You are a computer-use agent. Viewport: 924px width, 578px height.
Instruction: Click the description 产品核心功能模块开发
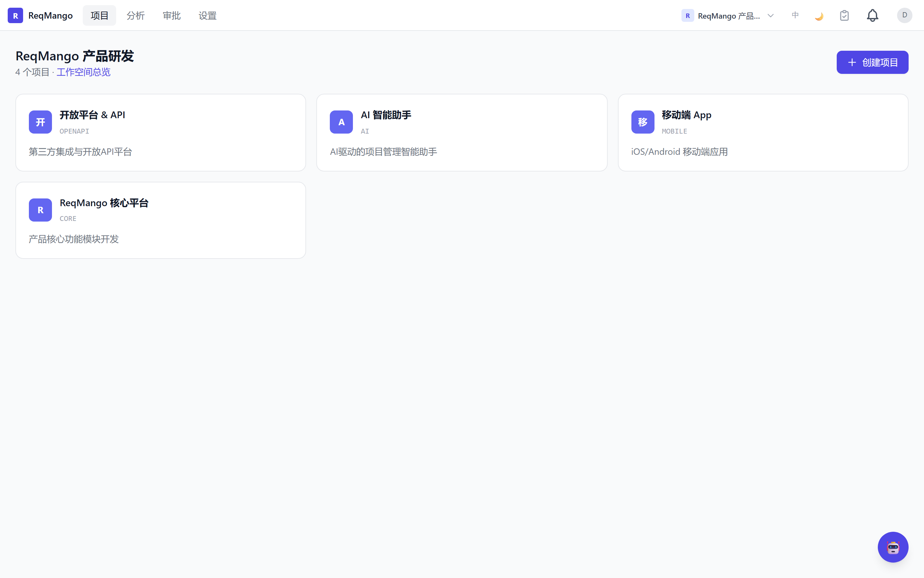coord(74,239)
